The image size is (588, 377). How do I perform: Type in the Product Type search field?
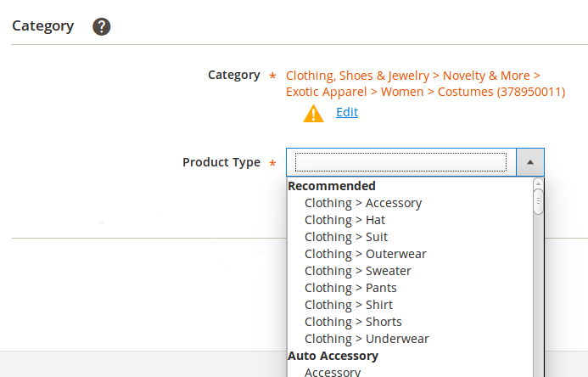400,161
